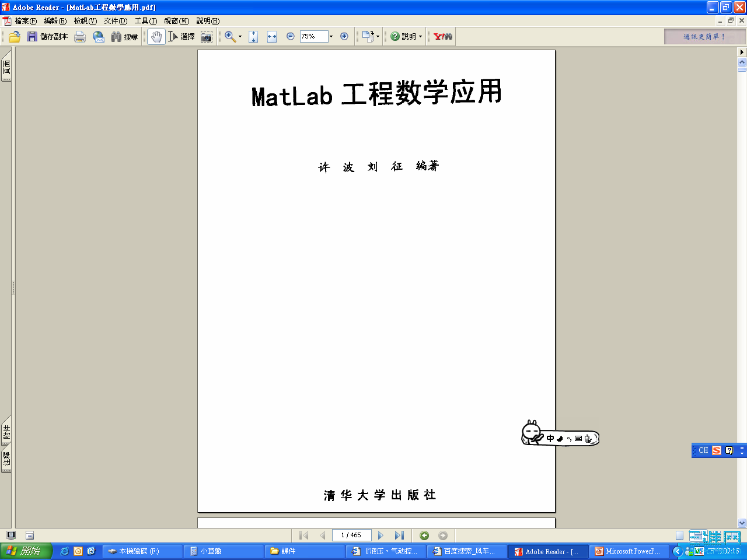Screen dimensions: 747x560
Task: Open 搜尋 search with the binoculars icon
Action: point(124,37)
